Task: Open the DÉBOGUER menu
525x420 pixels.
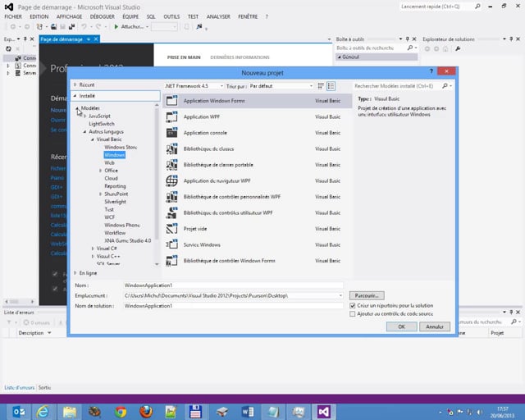Action: point(102,16)
